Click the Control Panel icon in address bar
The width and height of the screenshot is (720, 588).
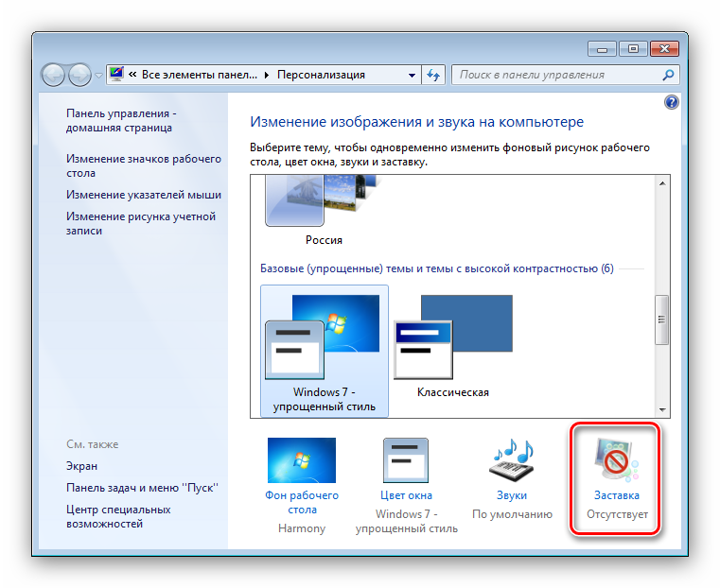(116, 75)
